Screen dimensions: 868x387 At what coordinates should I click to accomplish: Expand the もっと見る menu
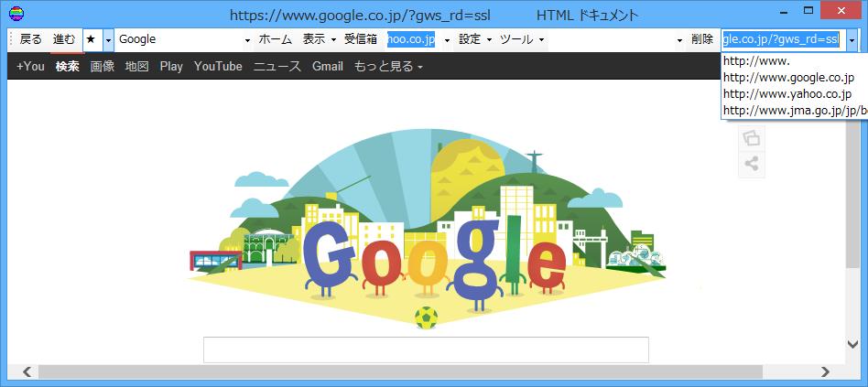pyautogui.click(x=388, y=67)
